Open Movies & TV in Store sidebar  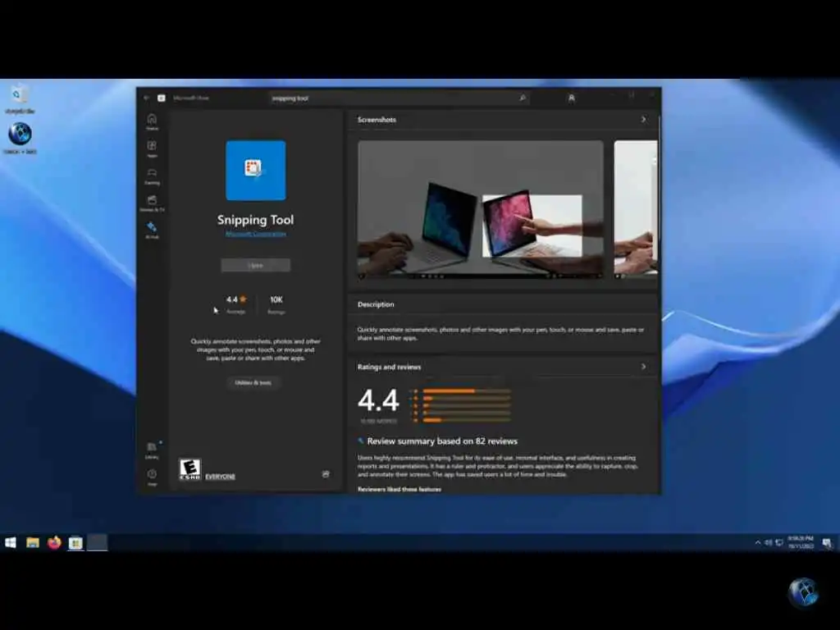coord(152,203)
